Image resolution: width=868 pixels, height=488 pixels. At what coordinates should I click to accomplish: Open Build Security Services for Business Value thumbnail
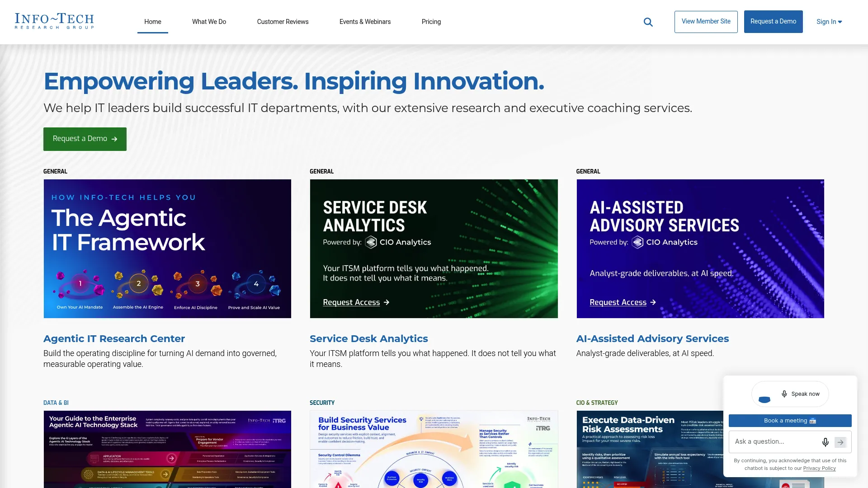click(434, 449)
